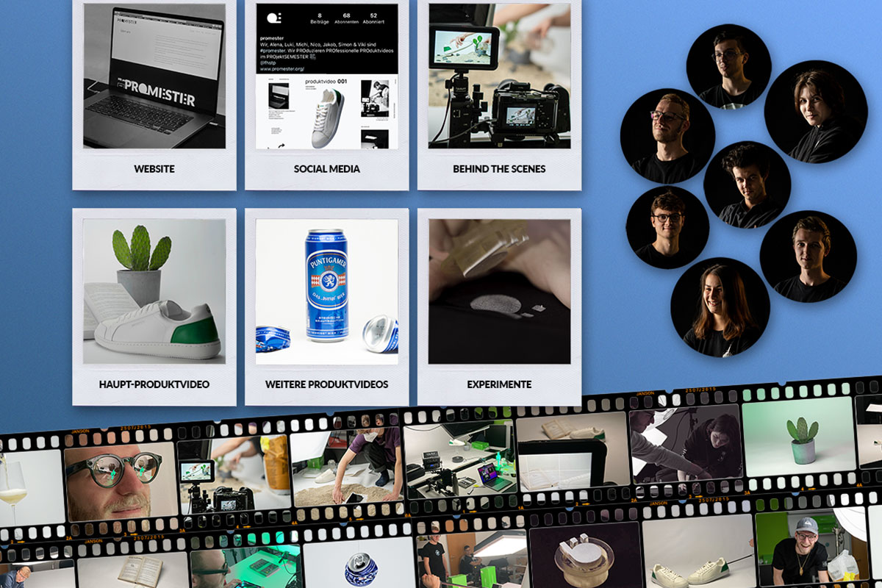Screen dimensions: 882x588
Task: Open the fingerprint on black fabric photo
Action: [x=499, y=292]
